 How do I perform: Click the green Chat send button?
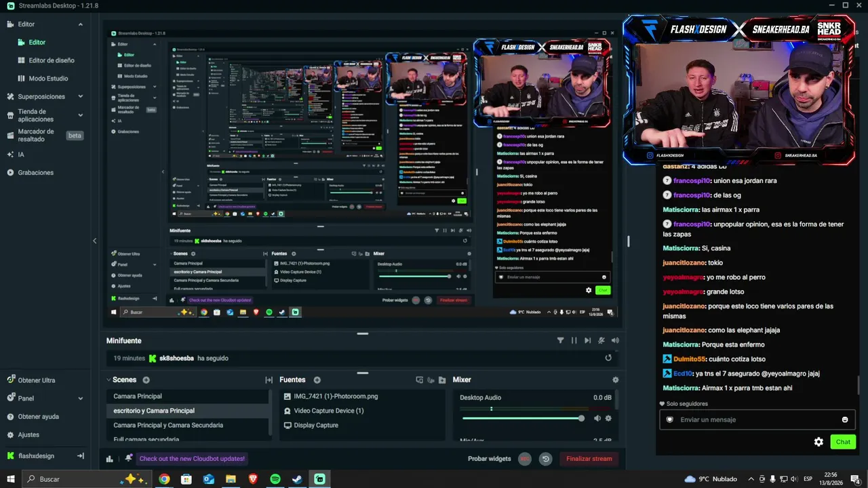pos(843,442)
